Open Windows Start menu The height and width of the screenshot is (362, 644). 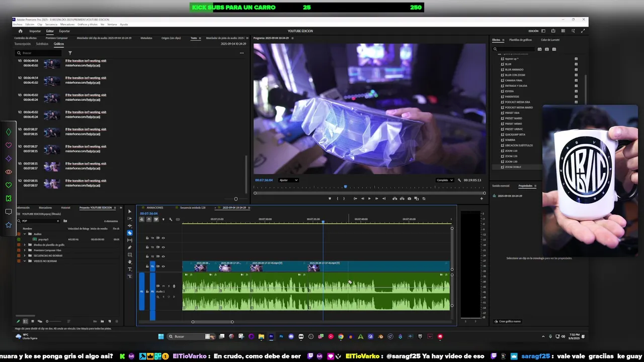point(161,336)
